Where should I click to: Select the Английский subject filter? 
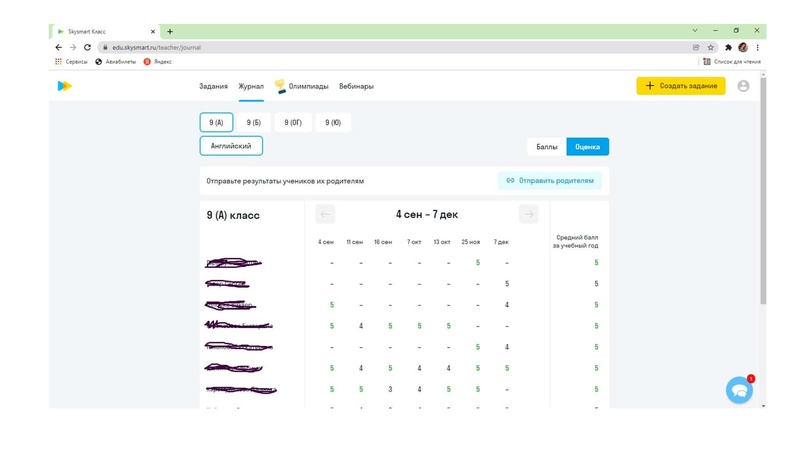(231, 146)
